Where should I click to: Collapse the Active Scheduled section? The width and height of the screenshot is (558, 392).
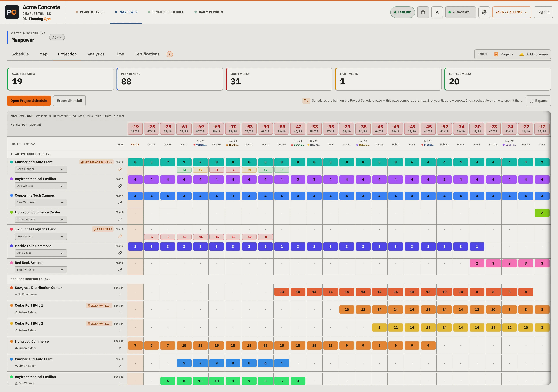pyautogui.click(x=12, y=154)
